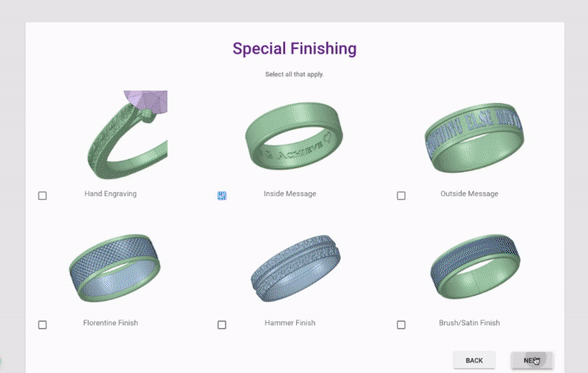Pick the Hammer Finish ring image
The height and width of the screenshot is (373, 588).
(x=296, y=268)
